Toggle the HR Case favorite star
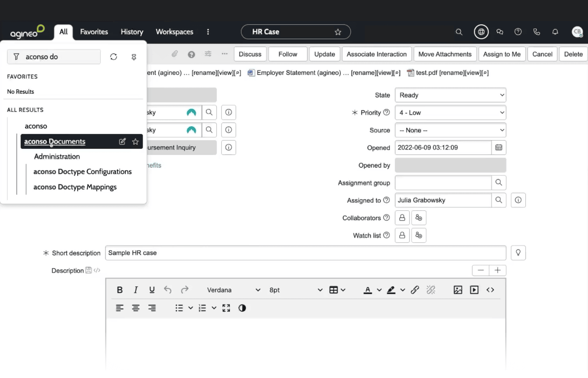Image resolution: width=588 pixels, height=378 pixels. coord(338,32)
